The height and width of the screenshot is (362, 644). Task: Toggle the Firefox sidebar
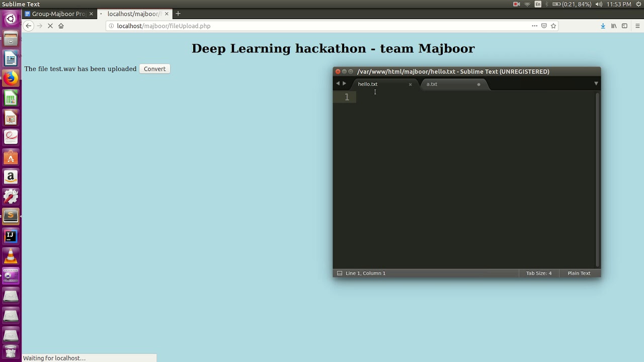click(625, 26)
